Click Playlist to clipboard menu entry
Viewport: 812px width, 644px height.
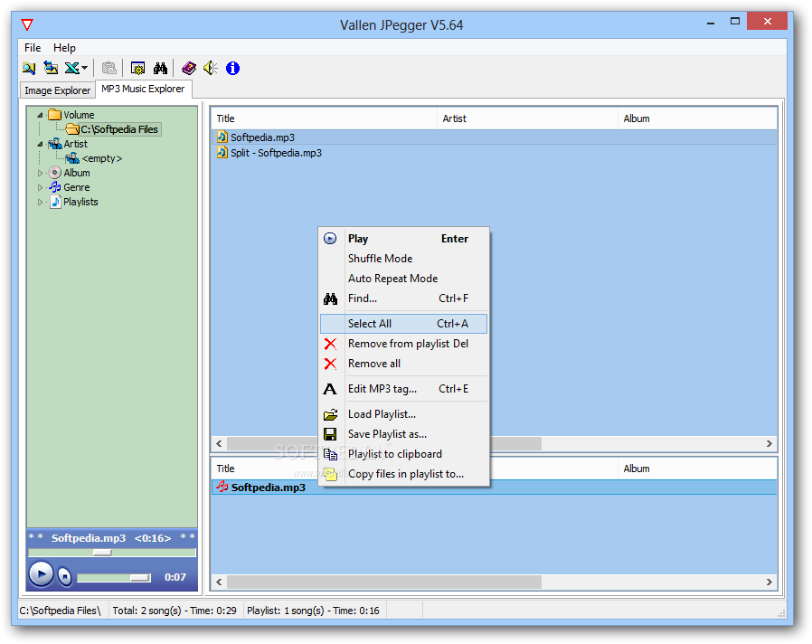[403, 454]
